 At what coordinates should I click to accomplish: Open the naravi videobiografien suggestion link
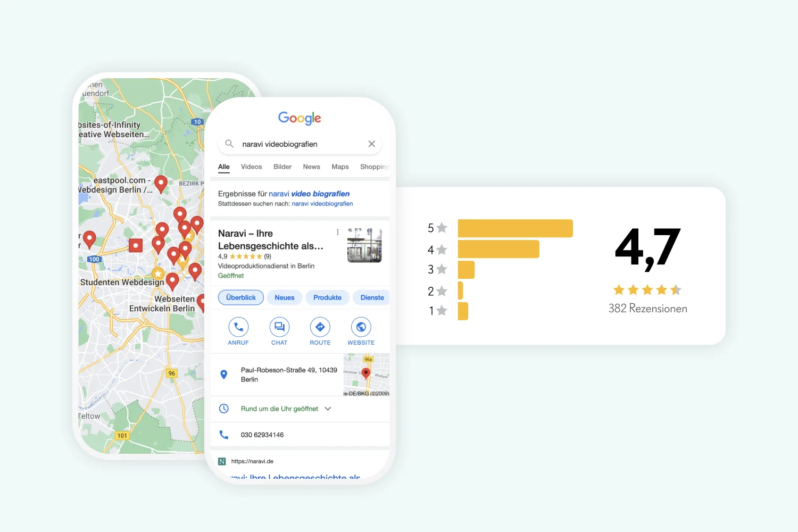tap(322, 203)
